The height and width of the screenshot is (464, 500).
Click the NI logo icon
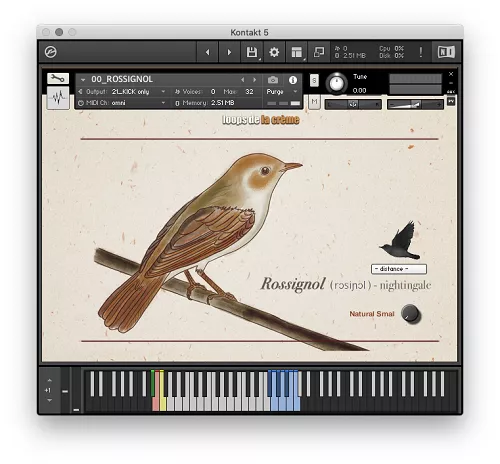[446, 52]
